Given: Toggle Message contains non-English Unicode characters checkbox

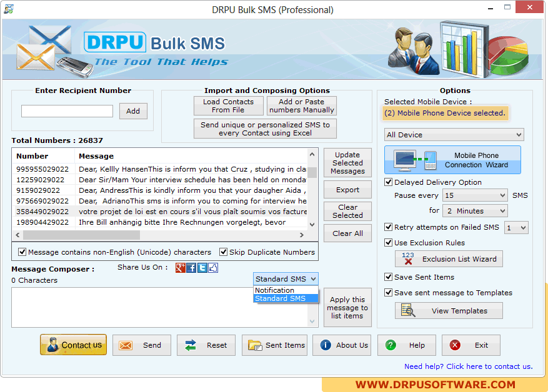Looking at the screenshot, I should (22, 252).
